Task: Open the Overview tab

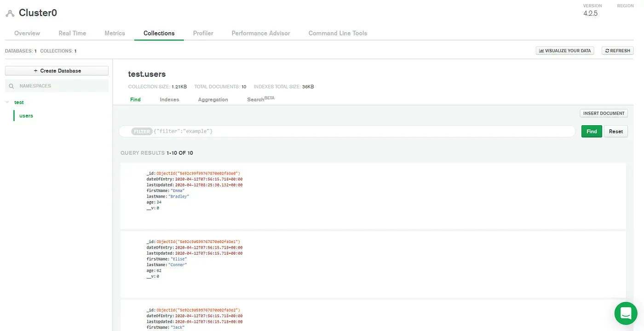Action: click(x=27, y=33)
